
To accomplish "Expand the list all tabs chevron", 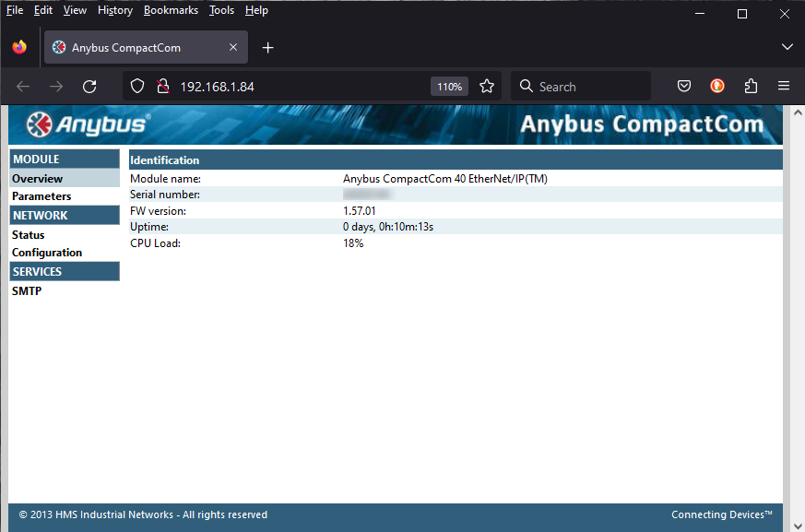I will (x=787, y=47).
